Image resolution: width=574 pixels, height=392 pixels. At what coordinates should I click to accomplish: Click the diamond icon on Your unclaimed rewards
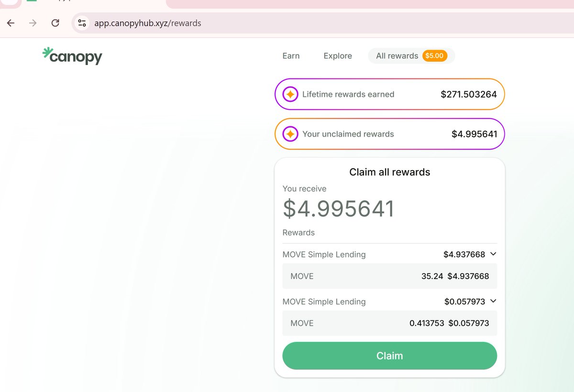(289, 134)
